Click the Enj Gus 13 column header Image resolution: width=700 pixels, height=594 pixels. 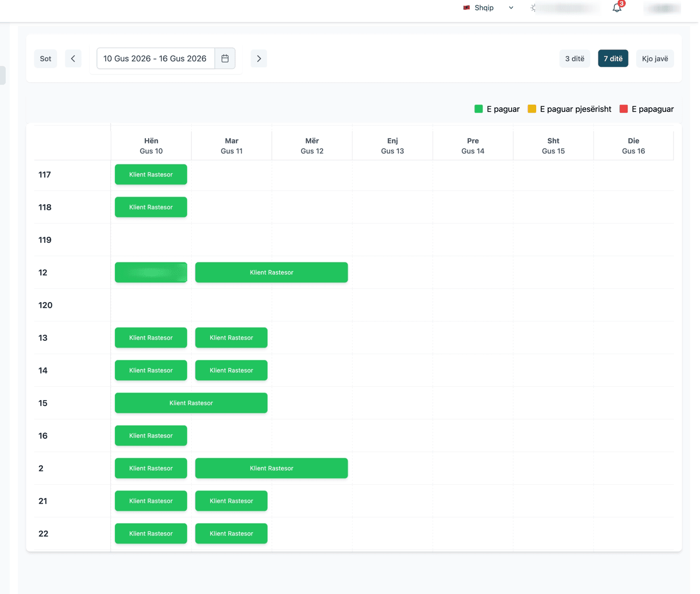(x=392, y=146)
